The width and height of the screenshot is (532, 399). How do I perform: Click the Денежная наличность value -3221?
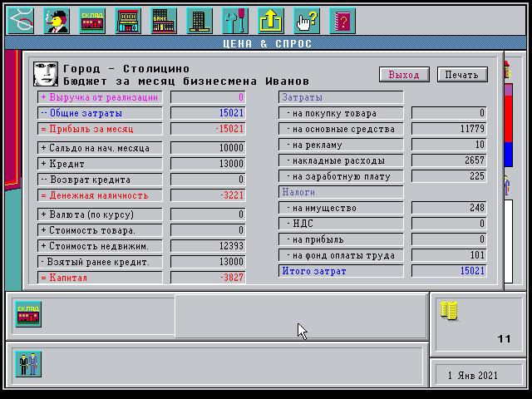click(x=208, y=196)
